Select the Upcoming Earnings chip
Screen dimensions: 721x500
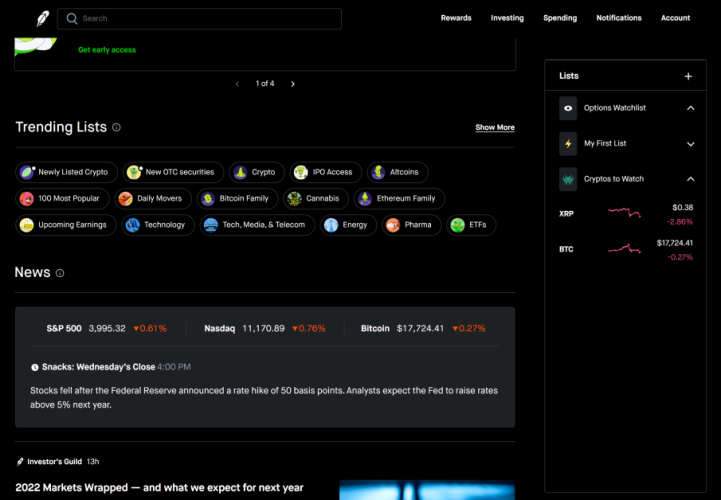[x=66, y=225]
